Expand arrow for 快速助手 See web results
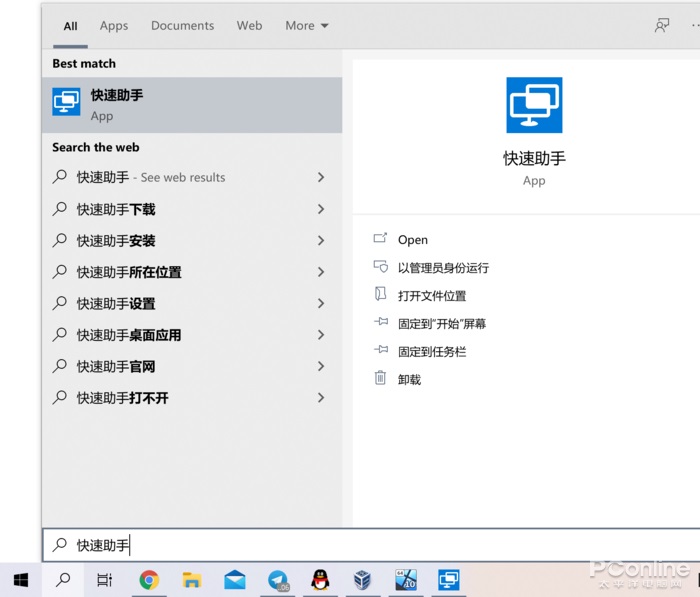700x597 pixels. [321, 177]
